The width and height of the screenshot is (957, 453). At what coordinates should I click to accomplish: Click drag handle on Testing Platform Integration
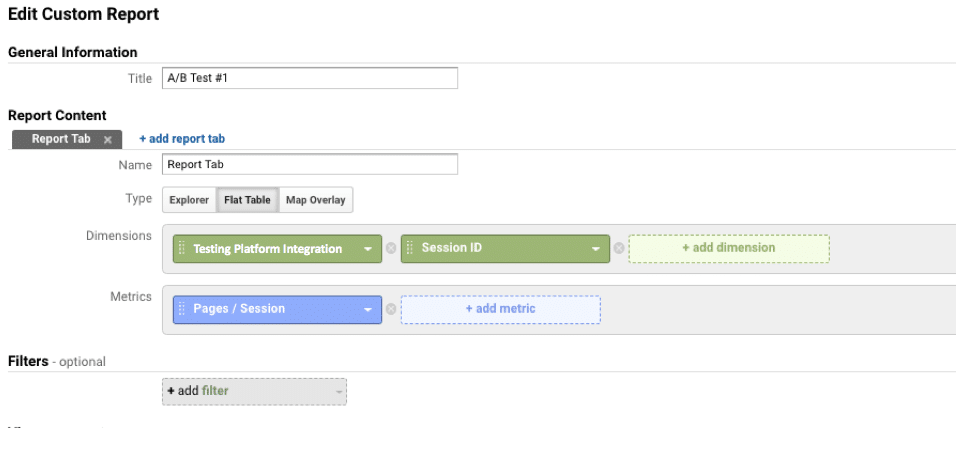[182, 249]
